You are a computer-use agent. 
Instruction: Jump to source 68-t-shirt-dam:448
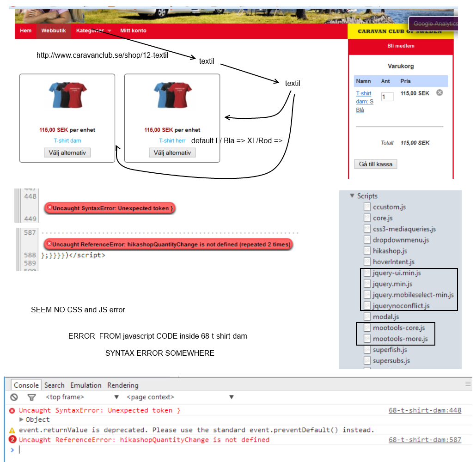(425, 410)
